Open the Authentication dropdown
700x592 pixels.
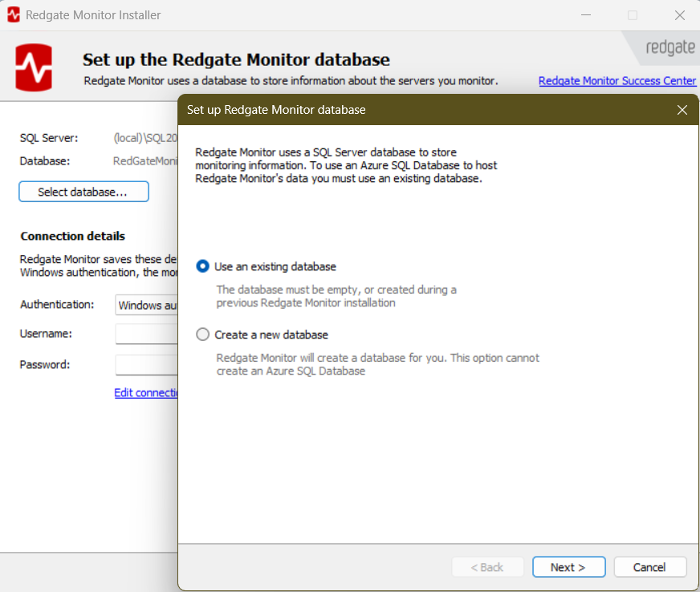[146, 305]
